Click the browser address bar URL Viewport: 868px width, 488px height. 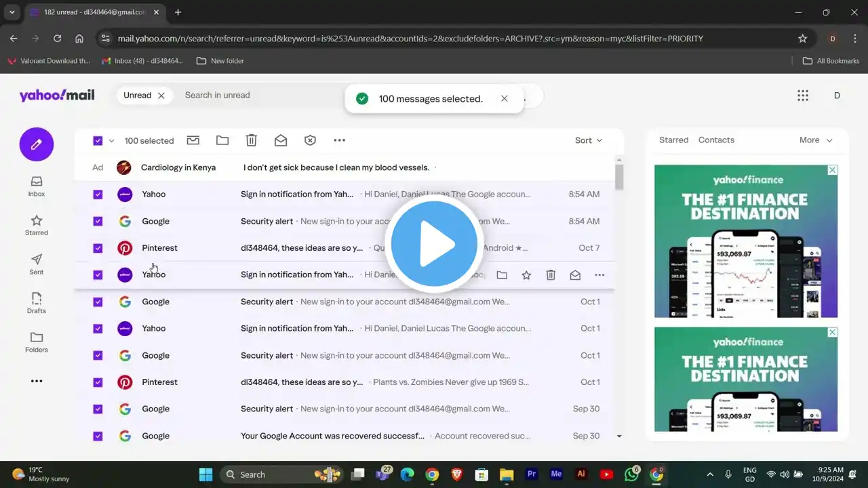[x=410, y=39]
